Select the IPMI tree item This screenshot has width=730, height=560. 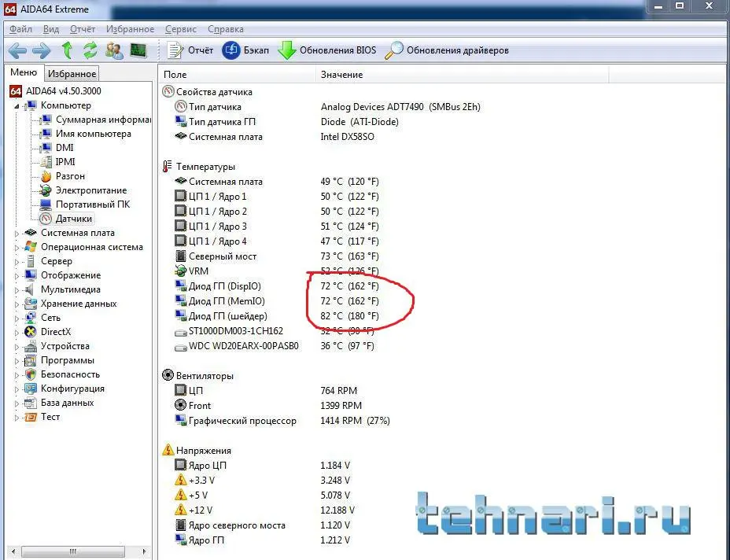[65, 161]
